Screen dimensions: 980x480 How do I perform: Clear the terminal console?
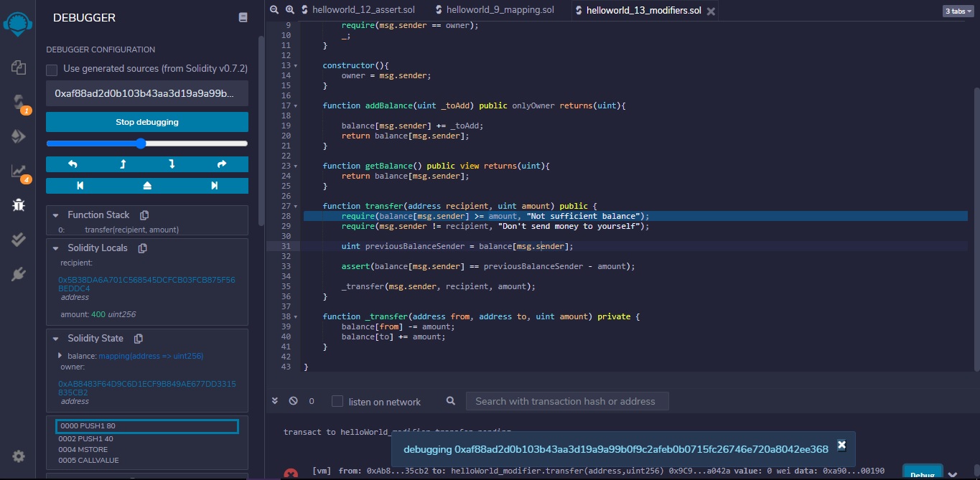[293, 401]
